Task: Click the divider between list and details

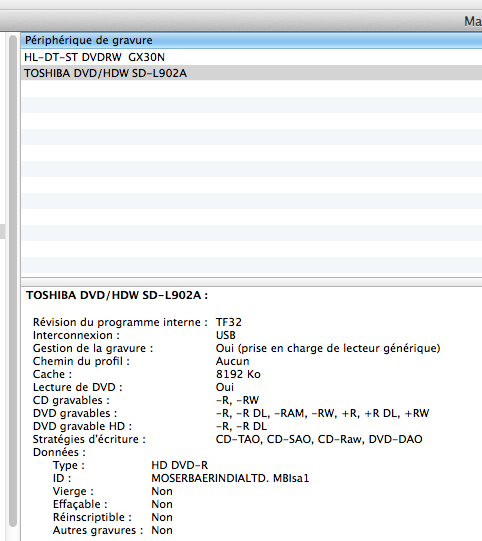Action: 252,282
